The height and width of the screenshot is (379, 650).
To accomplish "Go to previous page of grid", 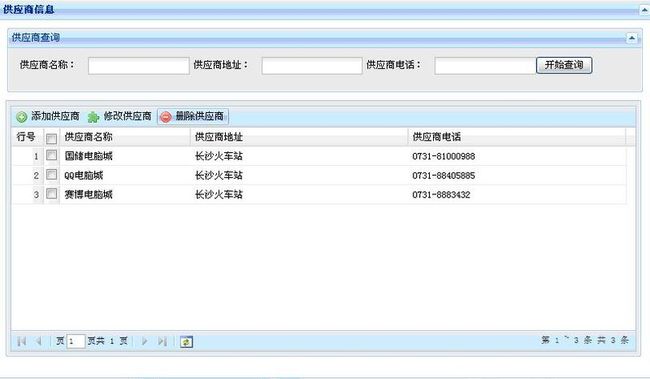I will pyautogui.click(x=39, y=341).
